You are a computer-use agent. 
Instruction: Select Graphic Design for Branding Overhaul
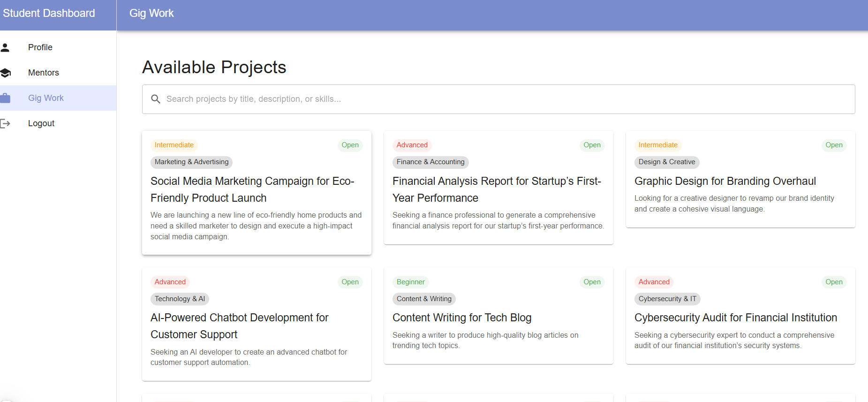[x=725, y=181]
